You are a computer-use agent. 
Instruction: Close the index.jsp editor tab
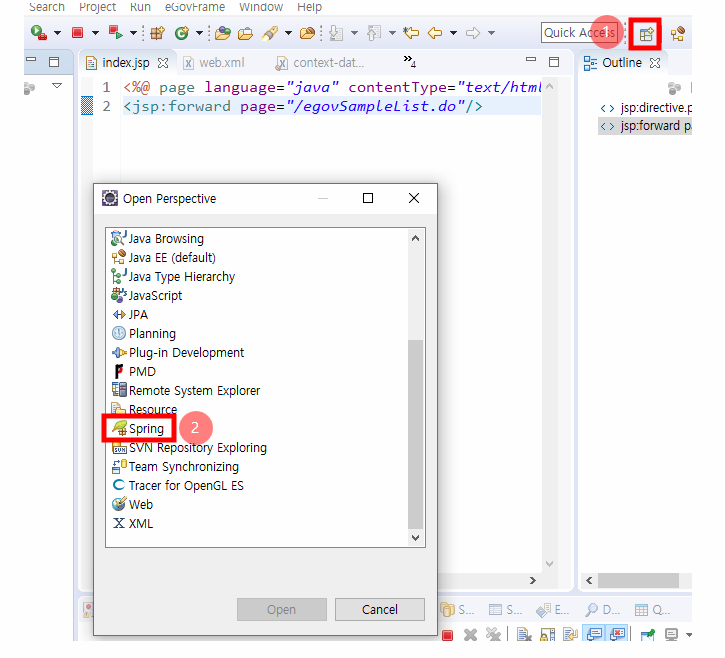163,63
